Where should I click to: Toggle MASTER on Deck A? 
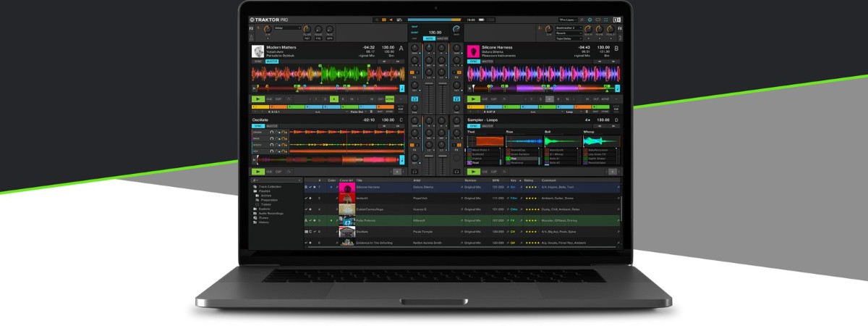coord(272,62)
